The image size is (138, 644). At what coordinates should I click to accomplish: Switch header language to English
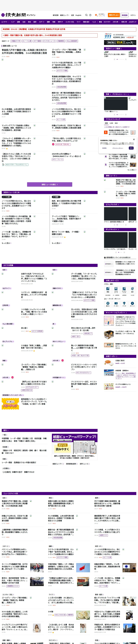(78, 15)
